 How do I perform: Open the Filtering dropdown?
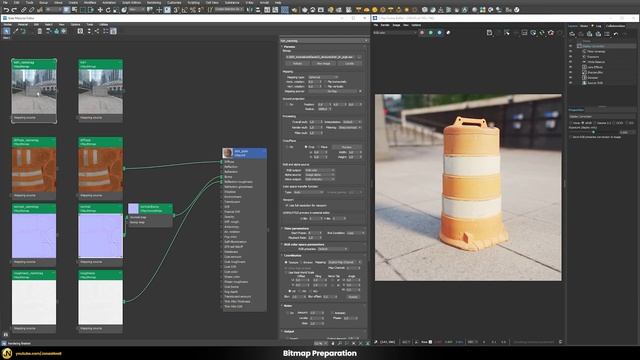coord(350,127)
